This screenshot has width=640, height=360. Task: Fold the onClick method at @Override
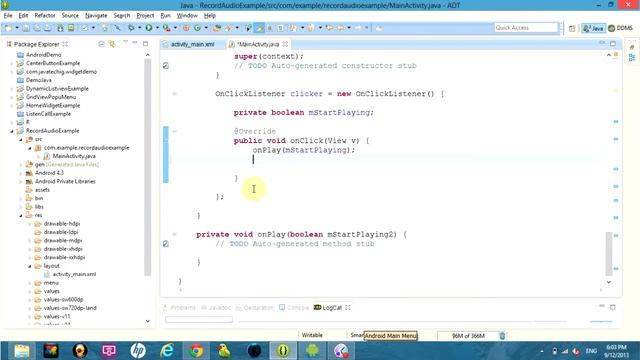point(174,131)
